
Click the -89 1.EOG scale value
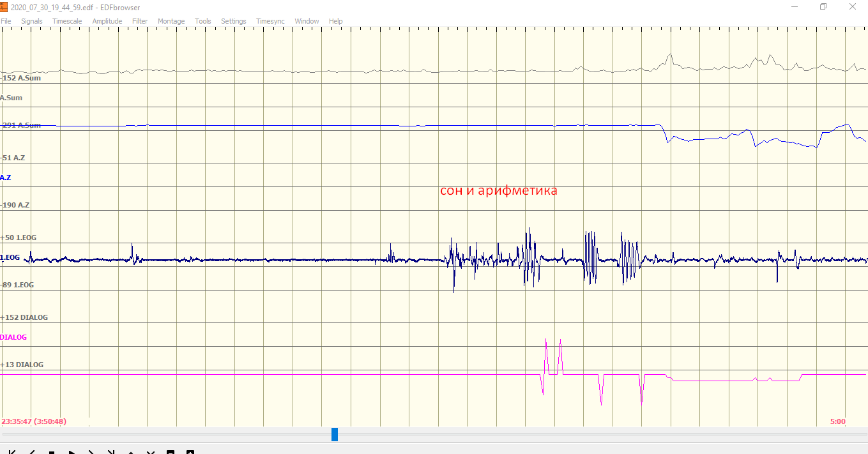[17, 285]
